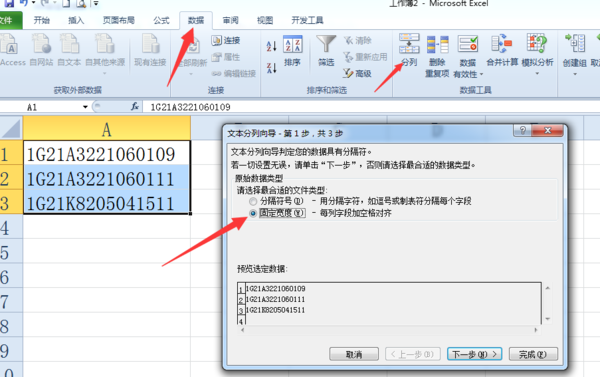Switch to the 页面布局 tab
The height and width of the screenshot is (377, 600).
119,20
